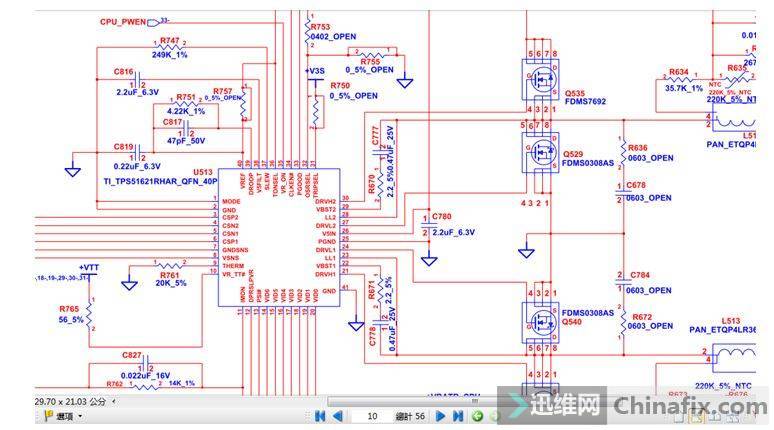
Task: Click the R753 resistor label
Action: coord(320,27)
